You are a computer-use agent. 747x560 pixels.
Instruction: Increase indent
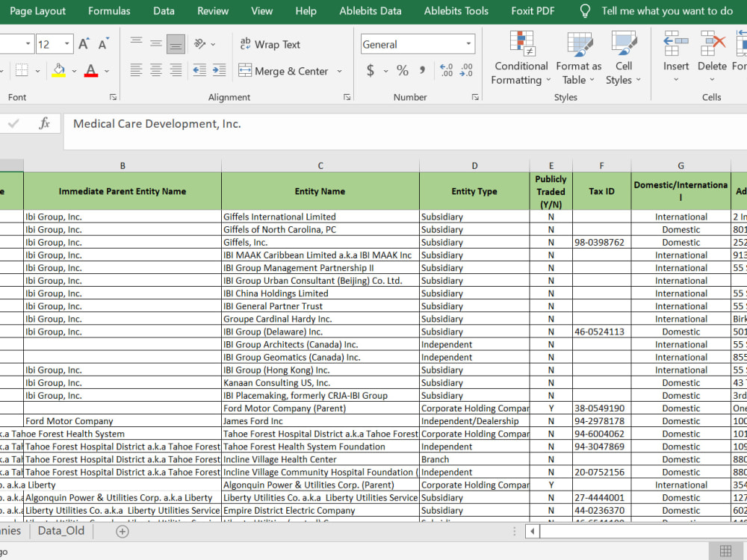[219, 70]
